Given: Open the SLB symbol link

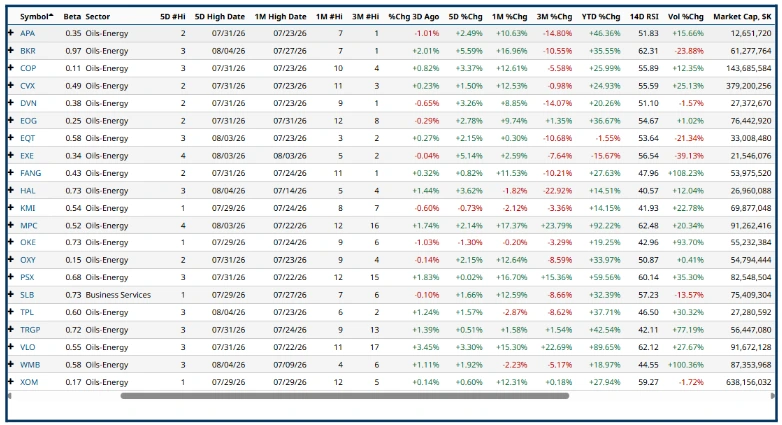Looking at the screenshot, I should [27, 294].
